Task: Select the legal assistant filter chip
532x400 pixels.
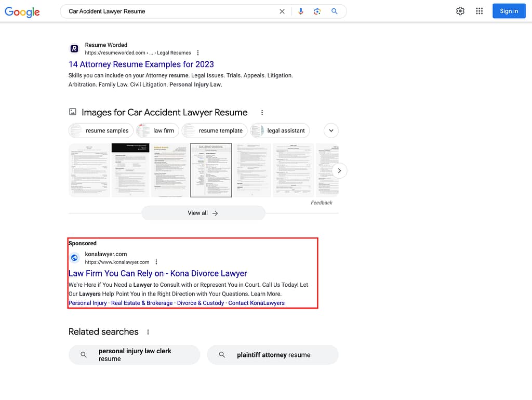Action: [280, 130]
